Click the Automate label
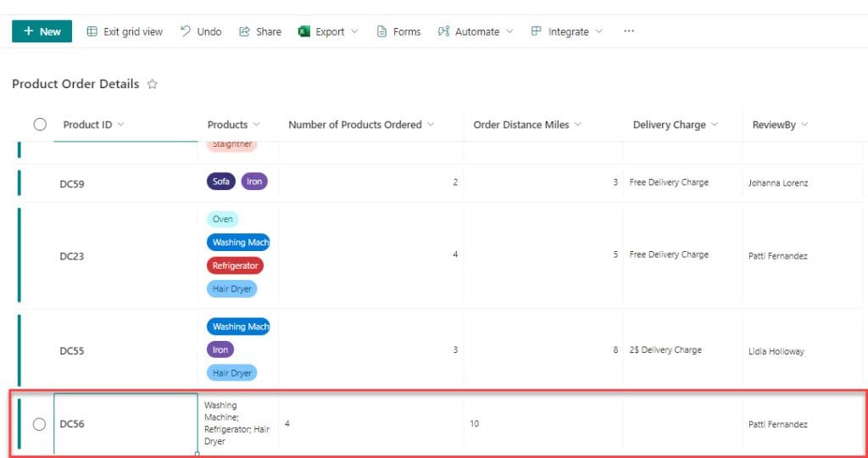This screenshot has width=868, height=458. [477, 31]
